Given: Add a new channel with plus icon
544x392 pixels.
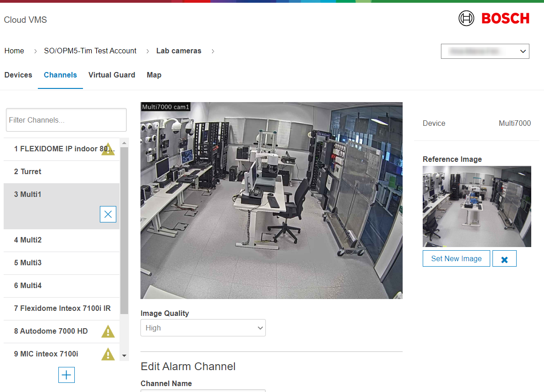Looking at the screenshot, I should (x=67, y=375).
